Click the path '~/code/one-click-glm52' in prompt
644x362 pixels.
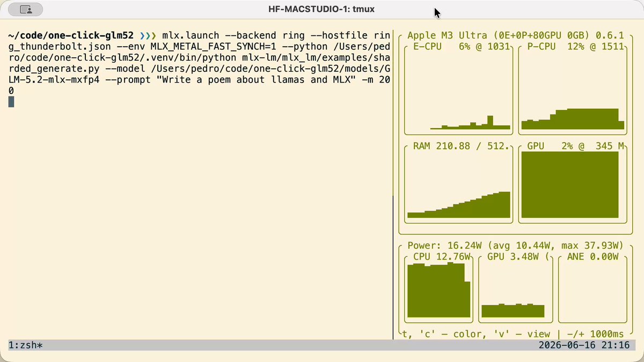coord(71,35)
